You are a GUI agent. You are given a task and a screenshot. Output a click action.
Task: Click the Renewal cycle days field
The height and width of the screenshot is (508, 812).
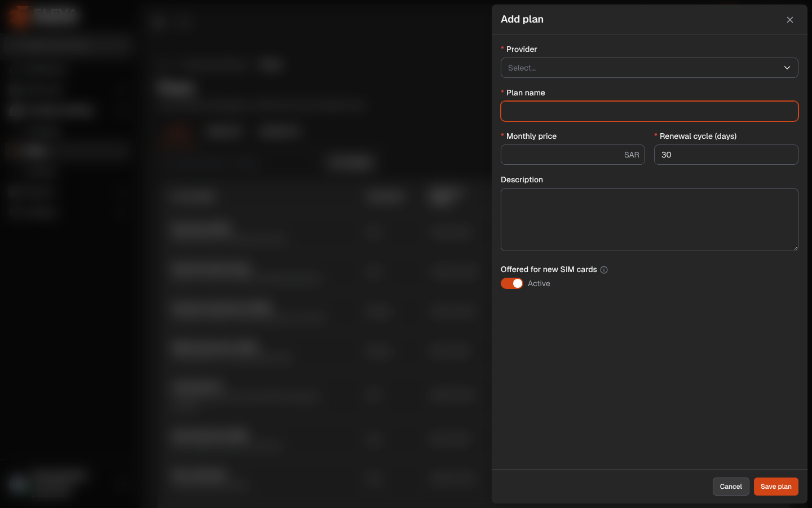tap(726, 155)
